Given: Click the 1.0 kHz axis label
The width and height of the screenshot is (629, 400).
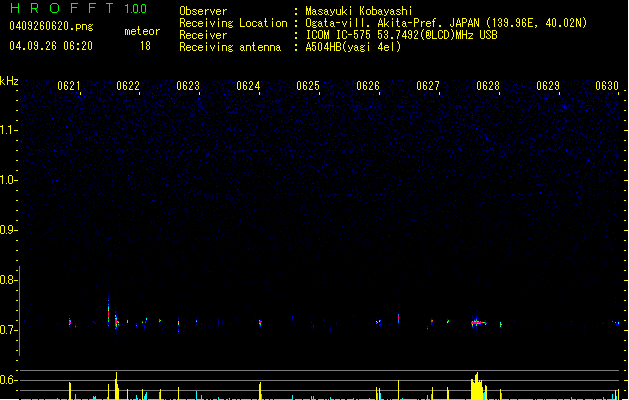Looking at the screenshot, I should pyautogui.click(x=8, y=179).
